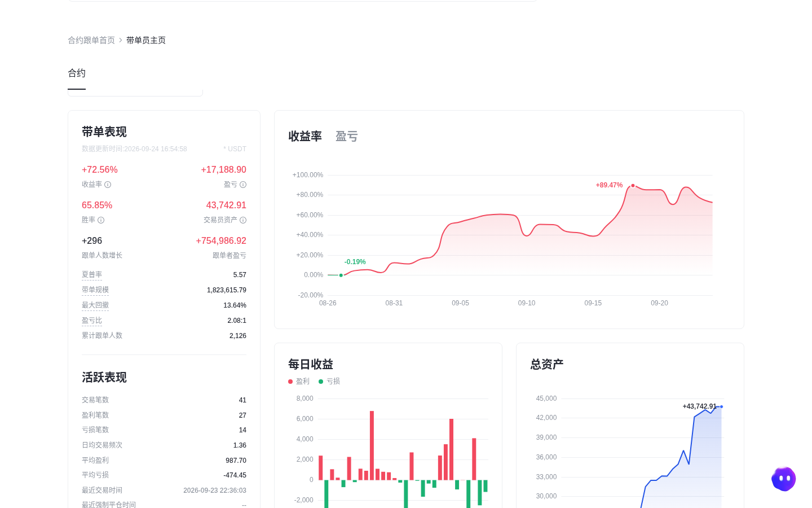Image resolution: width=812 pixels, height=508 pixels.
Task: Click the 65.85% win rate value
Action: (x=97, y=205)
